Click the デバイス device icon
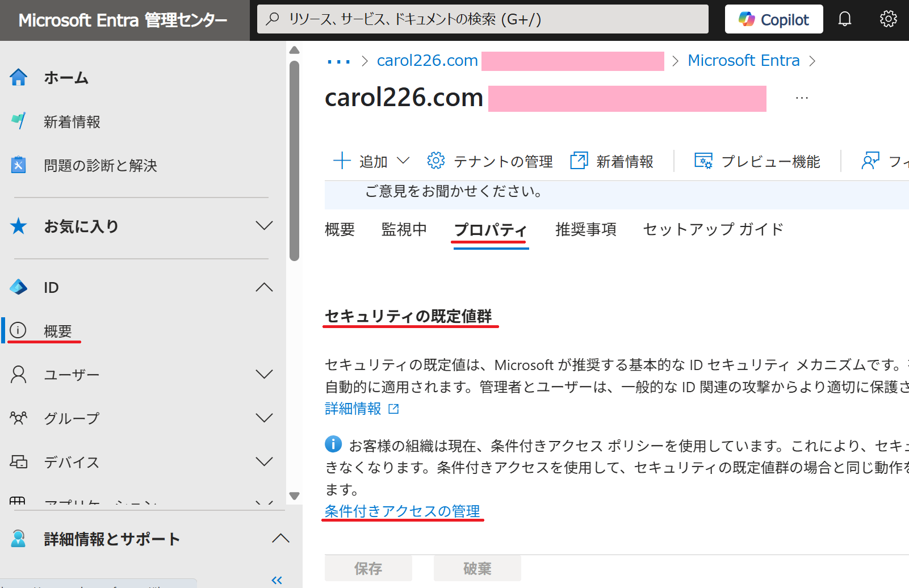909x588 pixels. [x=19, y=461]
